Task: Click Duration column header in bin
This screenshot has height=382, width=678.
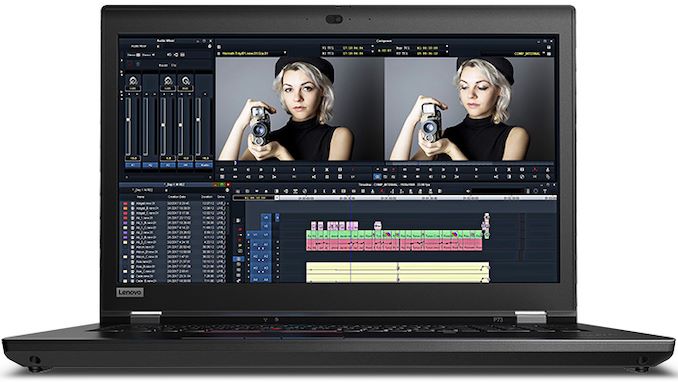Action: pyautogui.click(x=207, y=197)
